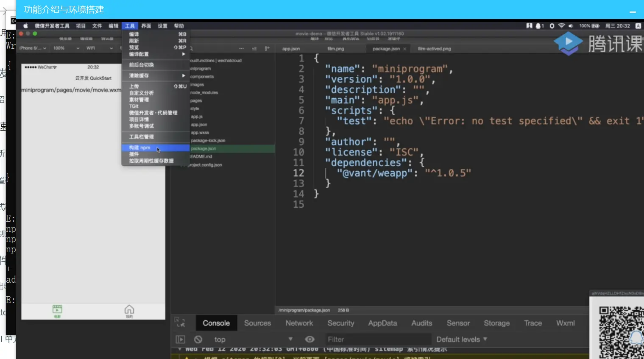Open the iPhone 6 device dropdown

coord(33,48)
